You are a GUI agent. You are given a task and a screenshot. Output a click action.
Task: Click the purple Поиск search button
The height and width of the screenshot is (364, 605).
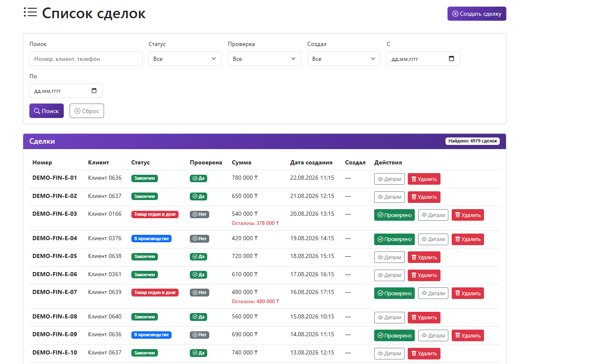coord(46,111)
